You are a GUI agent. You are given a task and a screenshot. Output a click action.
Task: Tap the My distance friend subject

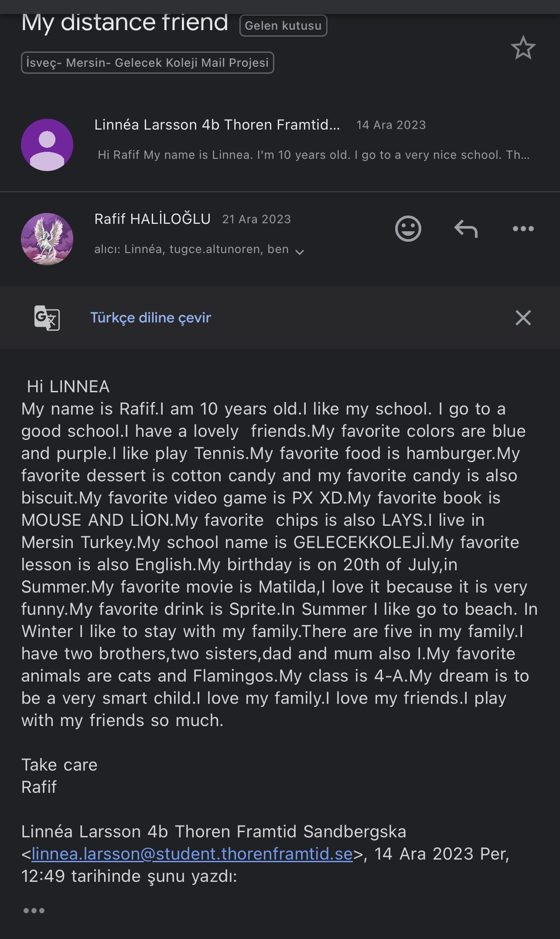click(x=125, y=23)
